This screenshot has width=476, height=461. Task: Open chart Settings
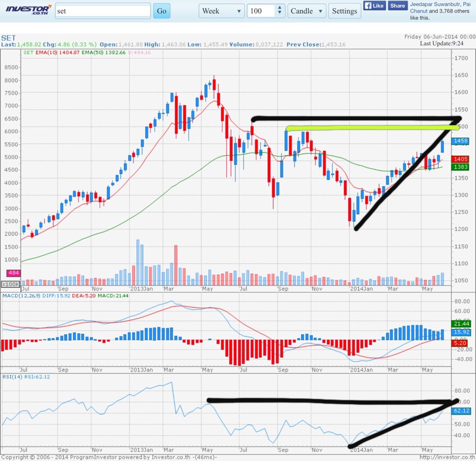(x=344, y=11)
